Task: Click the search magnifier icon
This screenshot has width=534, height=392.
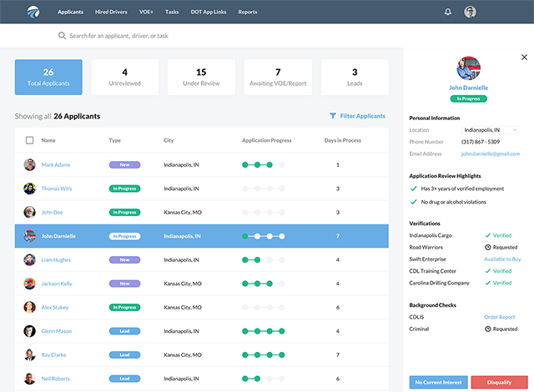Action: 62,35
